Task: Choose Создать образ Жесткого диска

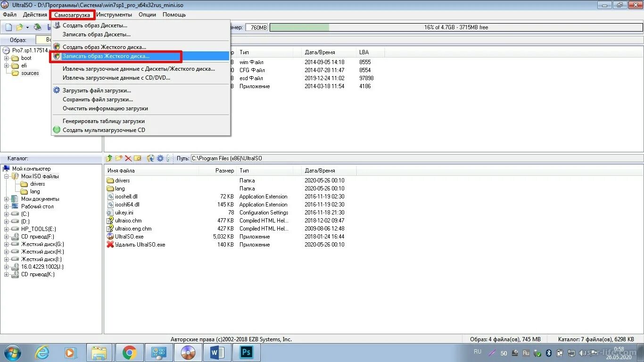Action: (x=141, y=47)
